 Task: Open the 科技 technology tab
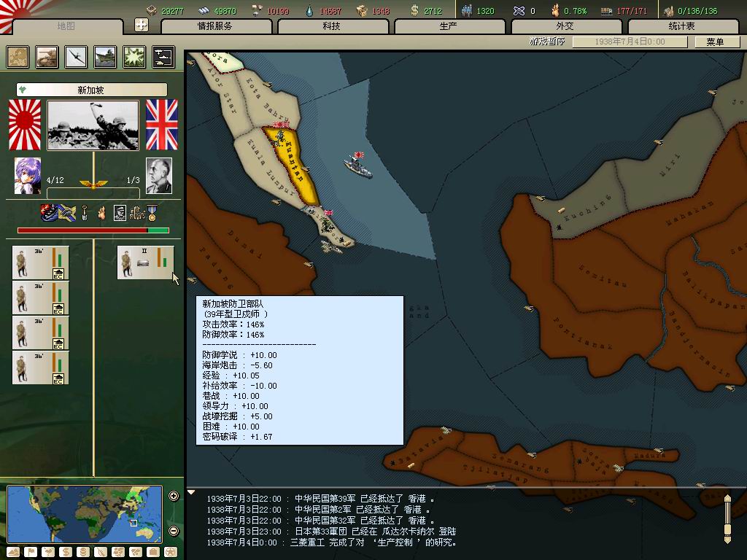[x=332, y=26]
